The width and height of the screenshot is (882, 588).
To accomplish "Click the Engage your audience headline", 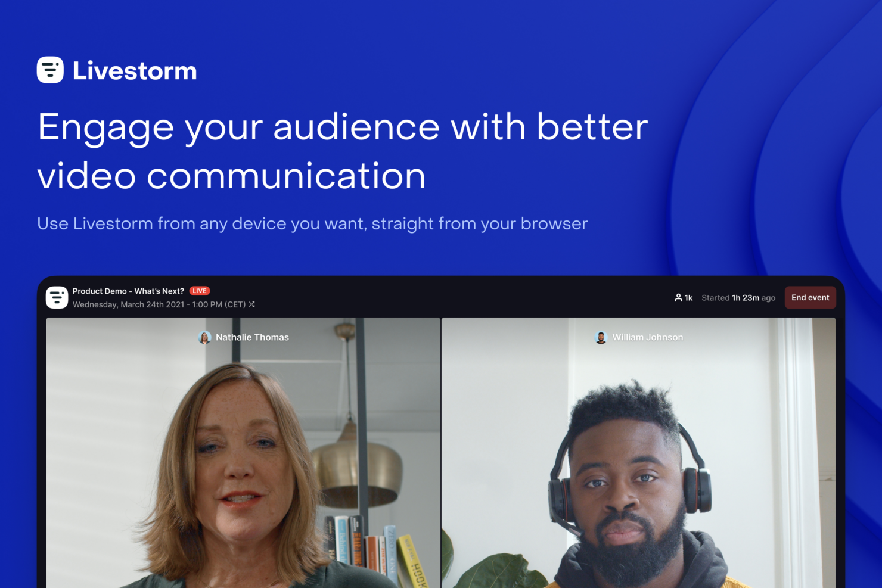I will point(343,151).
